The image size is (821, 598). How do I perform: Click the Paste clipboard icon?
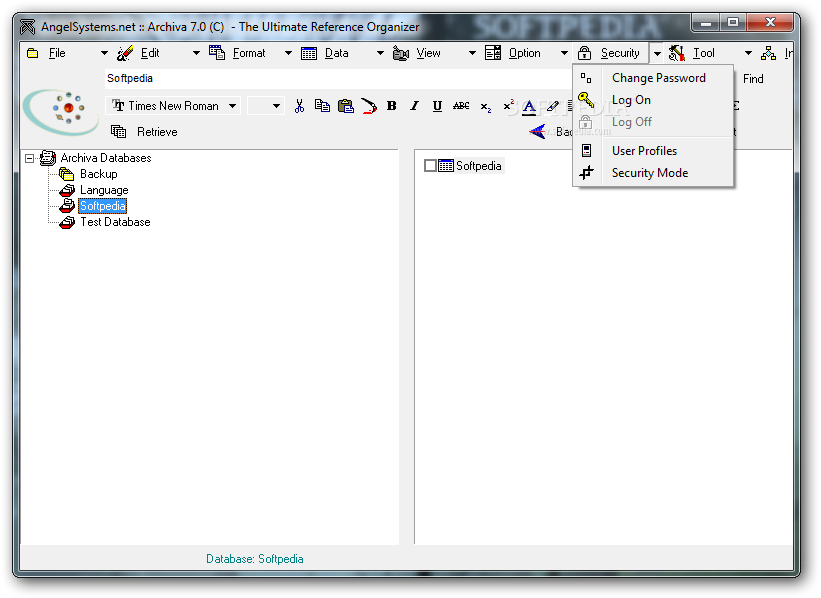[x=346, y=106]
